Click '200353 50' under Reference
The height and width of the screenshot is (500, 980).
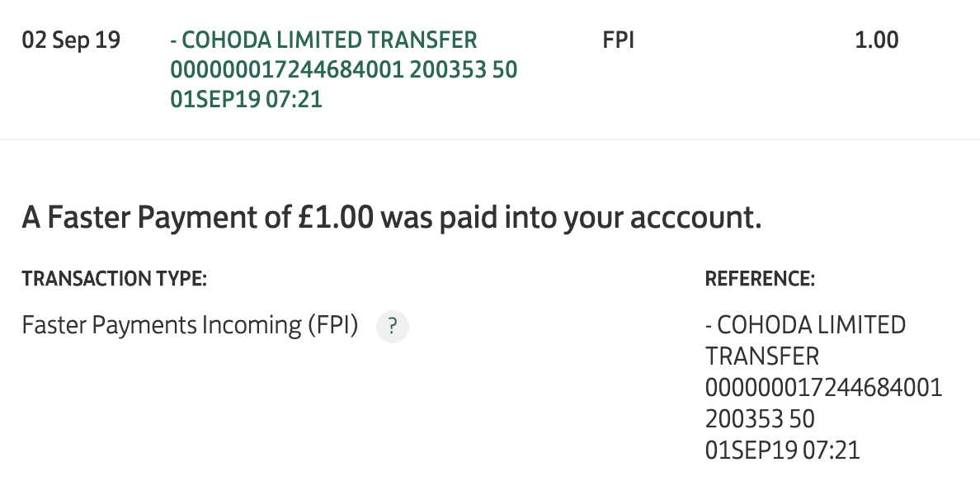[x=760, y=419]
